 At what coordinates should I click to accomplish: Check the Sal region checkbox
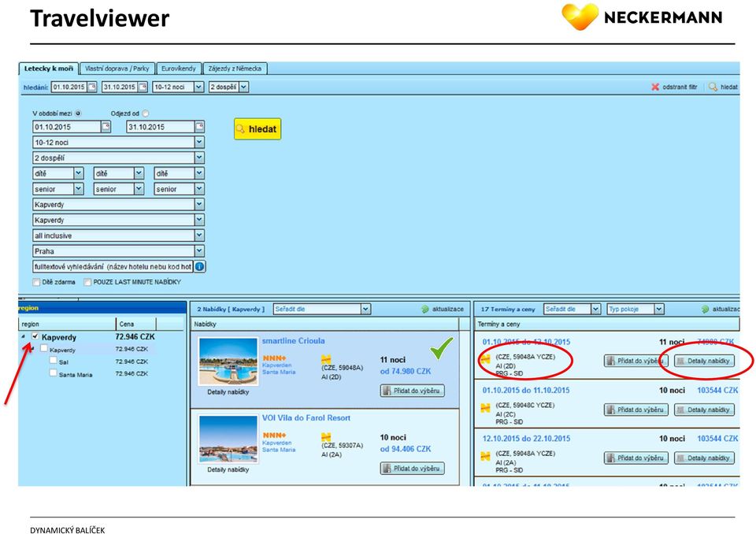53,361
